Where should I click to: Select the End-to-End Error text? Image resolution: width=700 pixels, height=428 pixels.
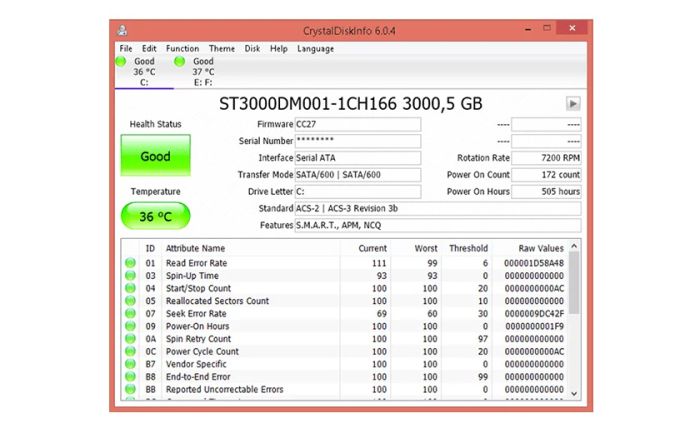198,377
